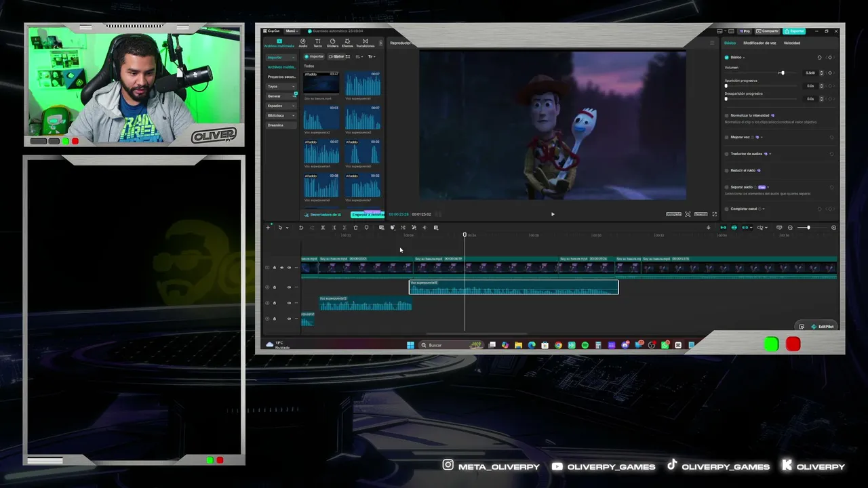Switch to the Texto tab
Image resolution: width=868 pixels, height=488 pixels.
317,43
